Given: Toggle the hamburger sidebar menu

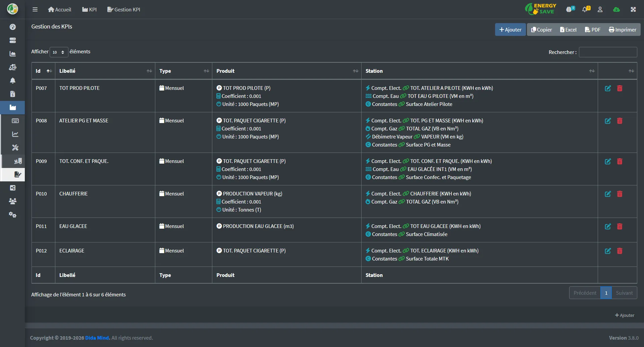Looking at the screenshot, I should click(35, 9).
